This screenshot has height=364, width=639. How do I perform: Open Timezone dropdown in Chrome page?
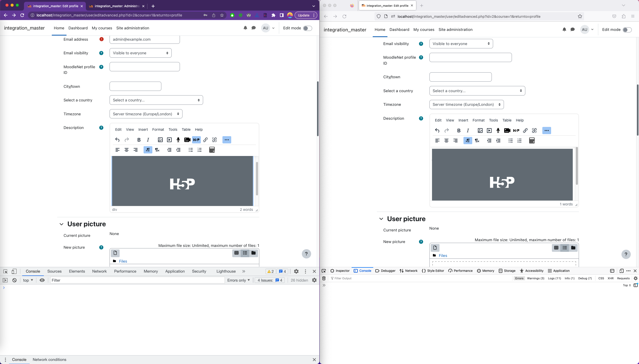pos(146,114)
